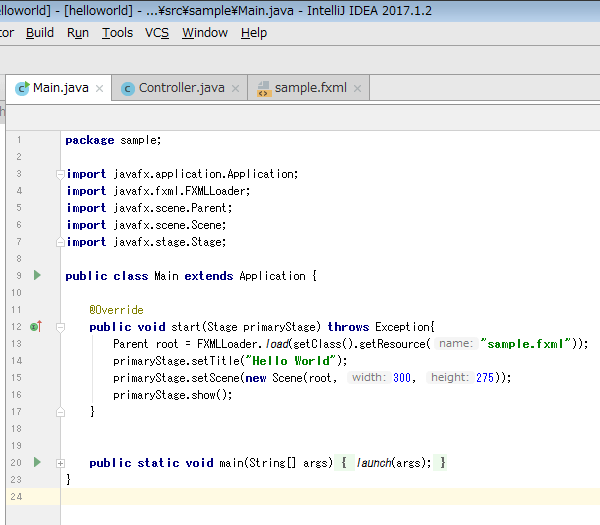Switch to the Controller.java tab
This screenshot has width=600, height=525.
click(180, 88)
